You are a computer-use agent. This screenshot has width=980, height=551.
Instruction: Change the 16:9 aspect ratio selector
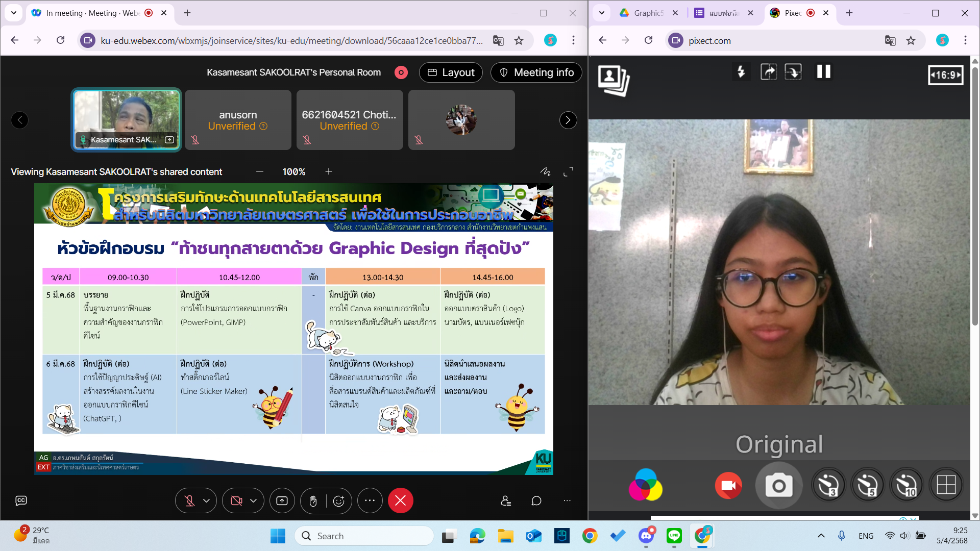point(945,75)
